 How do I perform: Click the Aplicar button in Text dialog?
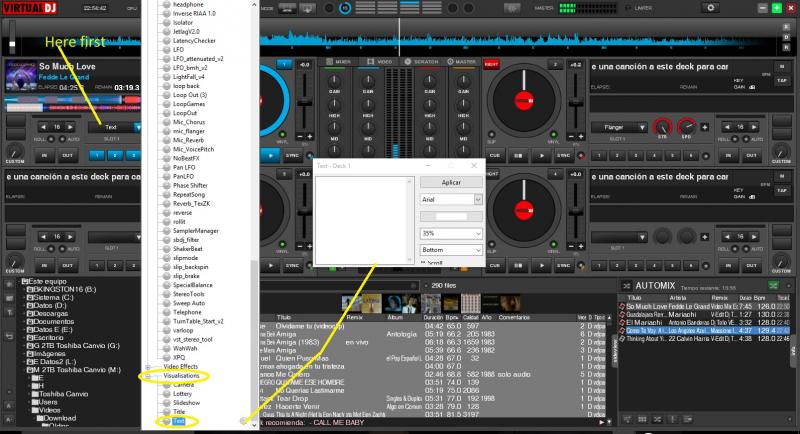coord(450,182)
